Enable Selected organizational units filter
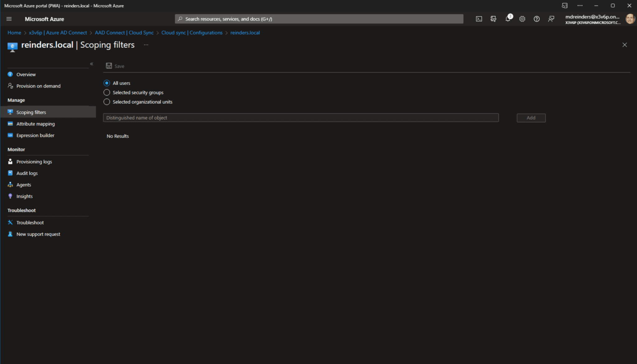The width and height of the screenshot is (637, 364). pos(107,102)
